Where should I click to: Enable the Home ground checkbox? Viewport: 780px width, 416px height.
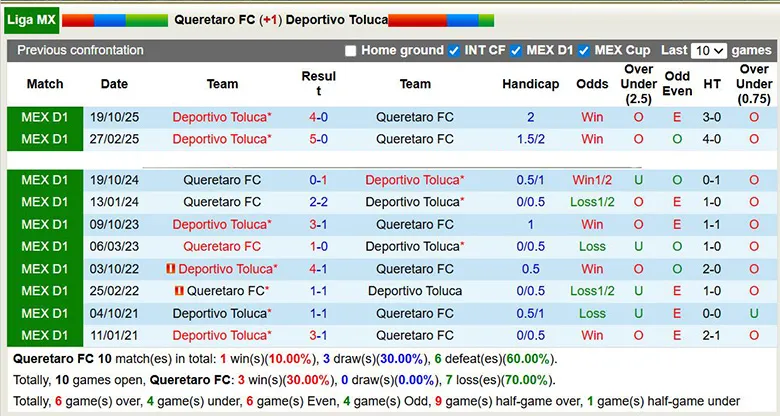click(350, 51)
